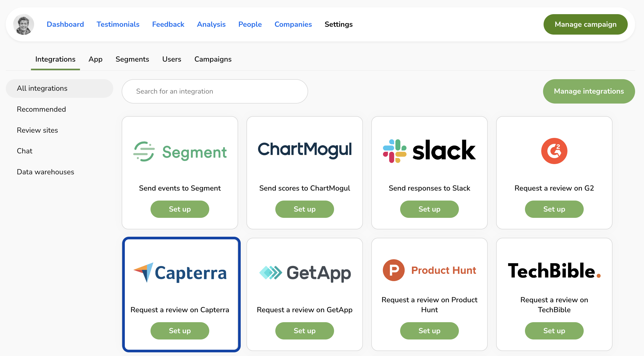Go to the Testimonials page
Screen dimensions: 644x356
coord(118,24)
